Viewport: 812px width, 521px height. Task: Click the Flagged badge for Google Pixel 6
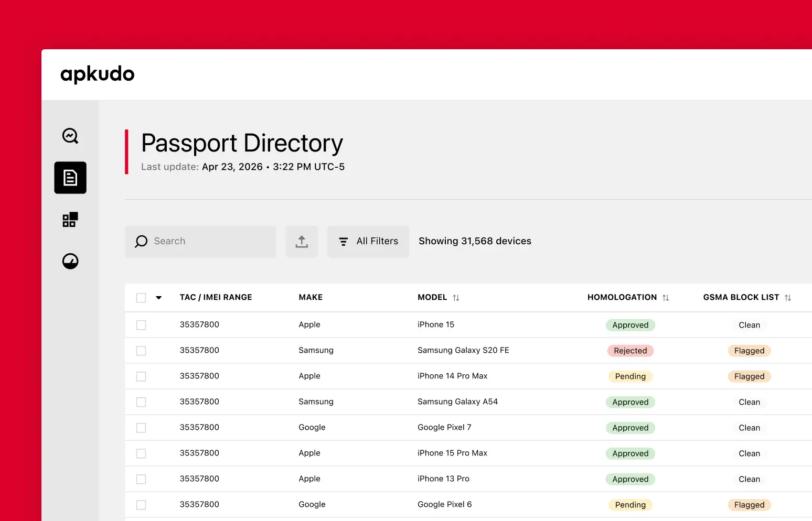(750, 505)
